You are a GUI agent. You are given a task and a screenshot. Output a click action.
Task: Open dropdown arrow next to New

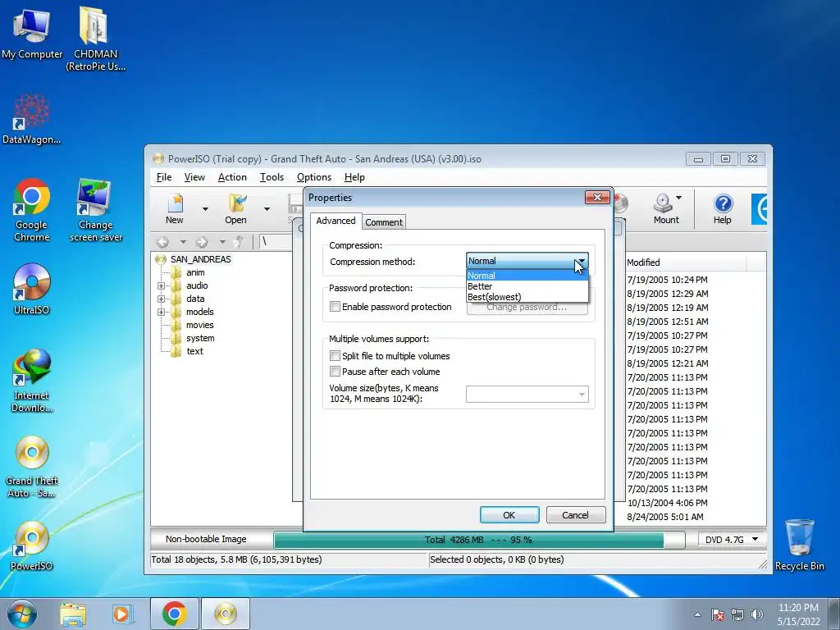(x=205, y=209)
